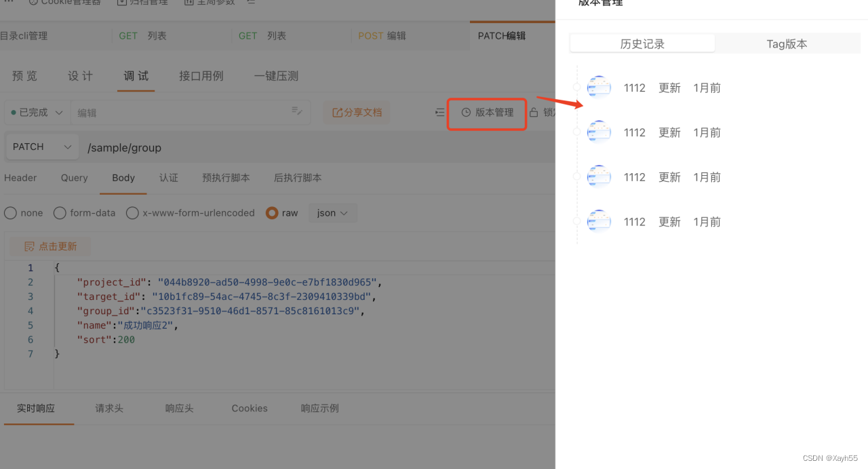
Task: Open the 接口用例 tab
Action: [201, 76]
